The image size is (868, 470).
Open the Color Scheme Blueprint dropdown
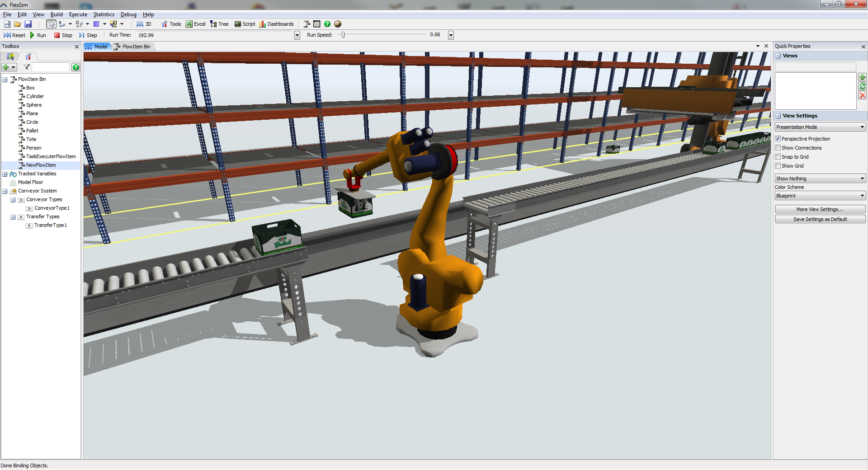(x=862, y=196)
